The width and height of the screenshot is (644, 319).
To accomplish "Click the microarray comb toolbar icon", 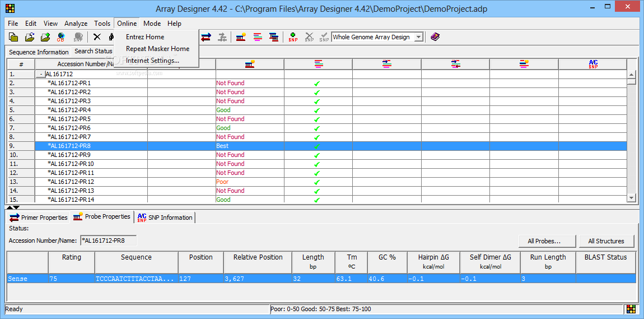I will pos(274,37).
